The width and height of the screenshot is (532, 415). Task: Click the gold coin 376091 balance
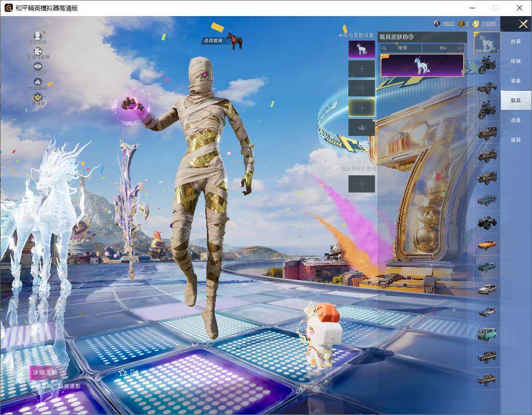click(x=484, y=24)
